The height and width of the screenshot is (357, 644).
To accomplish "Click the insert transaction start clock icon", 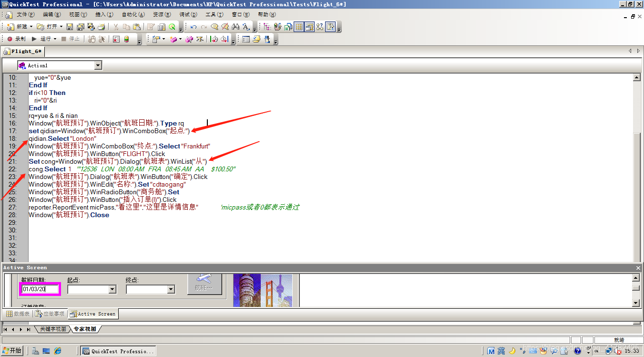I will click(x=214, y=39).
